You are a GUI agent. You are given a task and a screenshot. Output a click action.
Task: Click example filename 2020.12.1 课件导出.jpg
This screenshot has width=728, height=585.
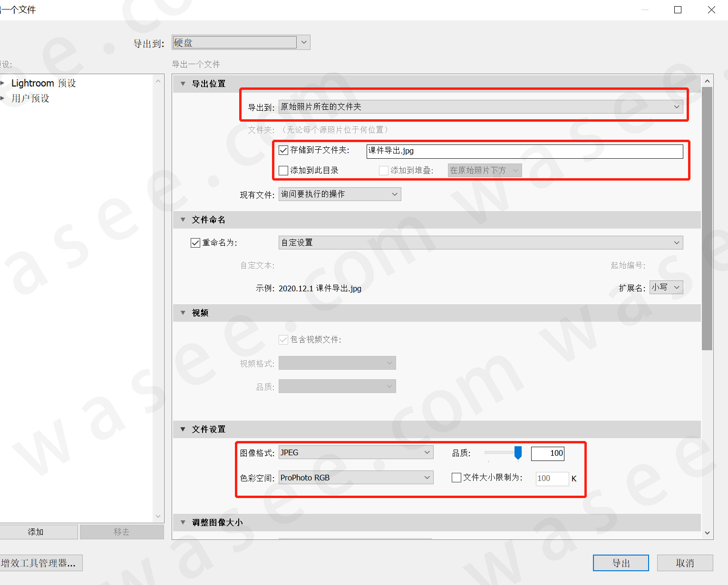[320, 288]
